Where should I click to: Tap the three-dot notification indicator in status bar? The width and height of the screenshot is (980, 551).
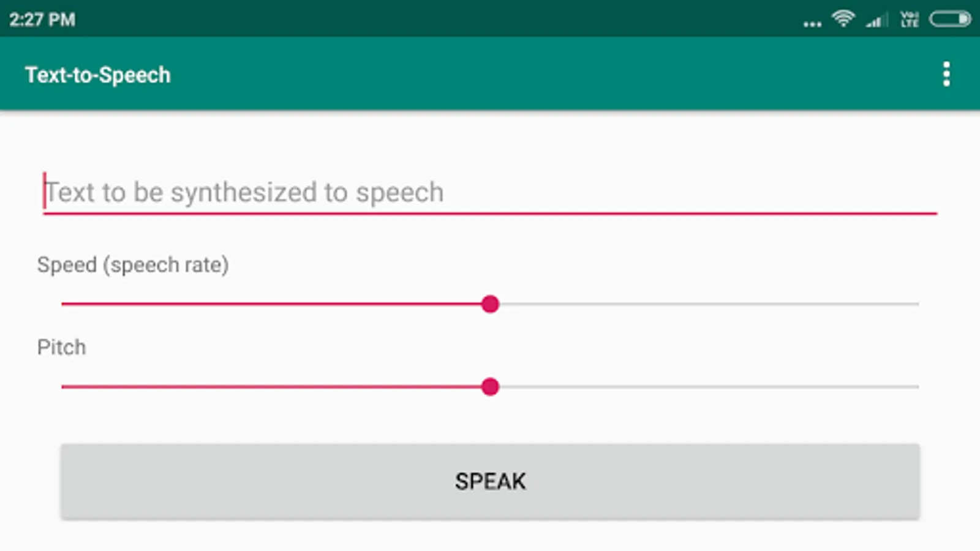point(812,24)
